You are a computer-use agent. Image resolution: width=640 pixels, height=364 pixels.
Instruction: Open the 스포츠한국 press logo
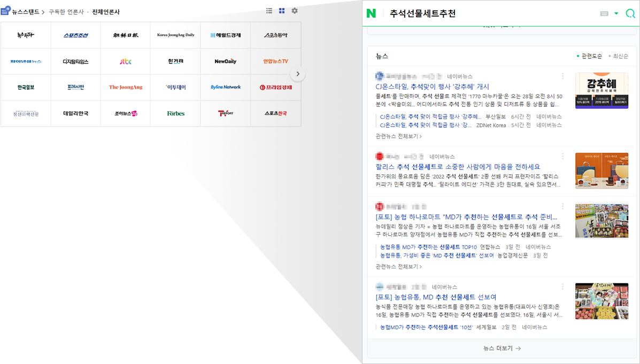pos(276,113)
